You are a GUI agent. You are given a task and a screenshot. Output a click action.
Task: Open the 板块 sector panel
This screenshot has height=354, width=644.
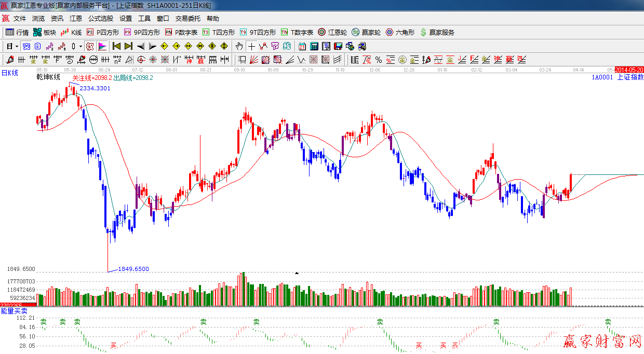pyautogui.click(x=45, y=32)
